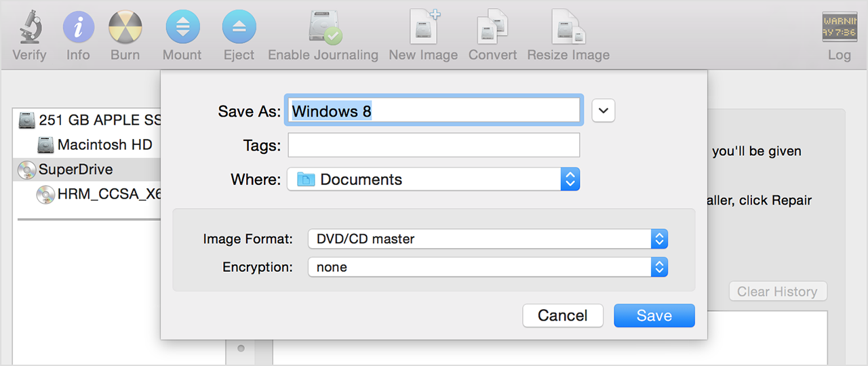Select the HRM_CCSA disc volume
This screenshot has width=868, height=366.
coord(87,195)
